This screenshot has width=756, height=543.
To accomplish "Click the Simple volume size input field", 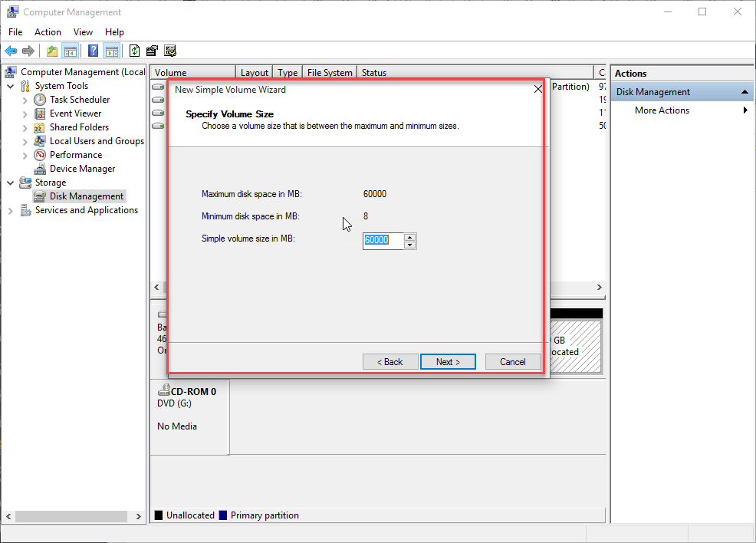I will tap(383, 241).
